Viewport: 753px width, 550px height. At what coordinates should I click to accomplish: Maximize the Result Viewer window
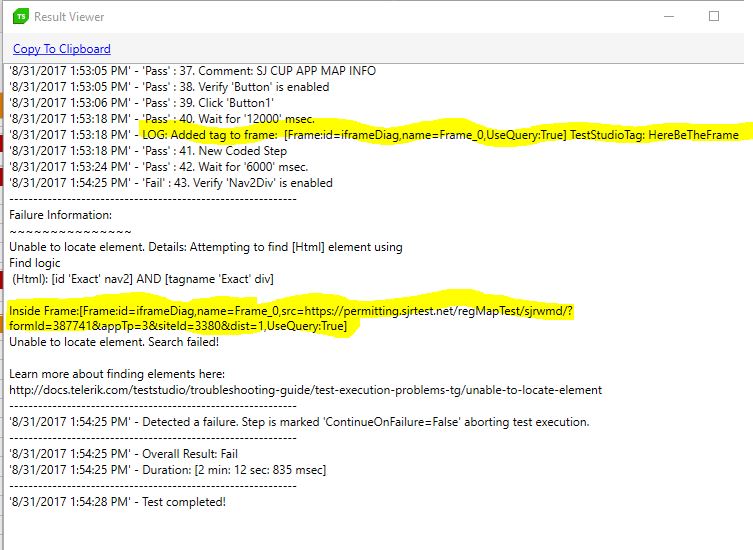pyautogui.click(x=713, y=16)
